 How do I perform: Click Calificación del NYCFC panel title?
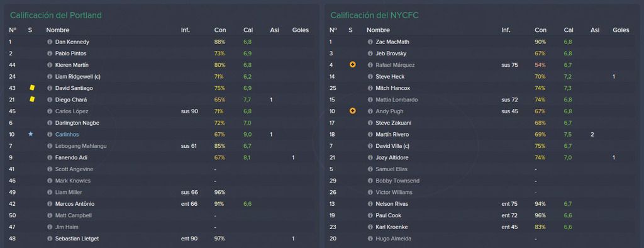[x=375, y=16]
